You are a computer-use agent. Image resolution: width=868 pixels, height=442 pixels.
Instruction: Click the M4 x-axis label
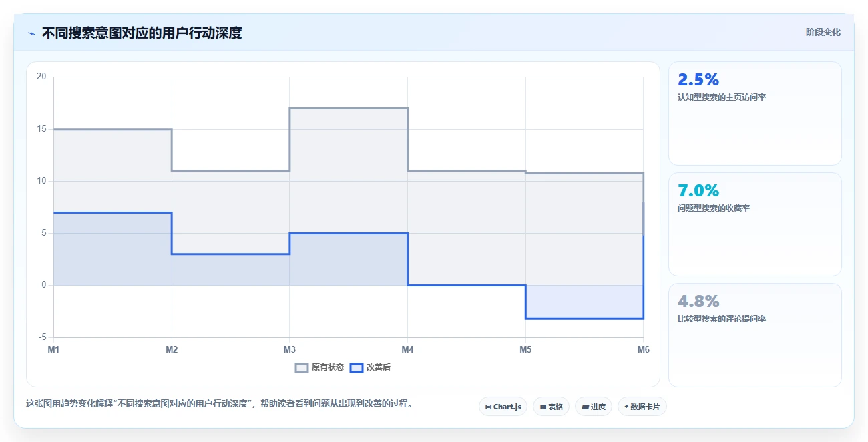407,349
